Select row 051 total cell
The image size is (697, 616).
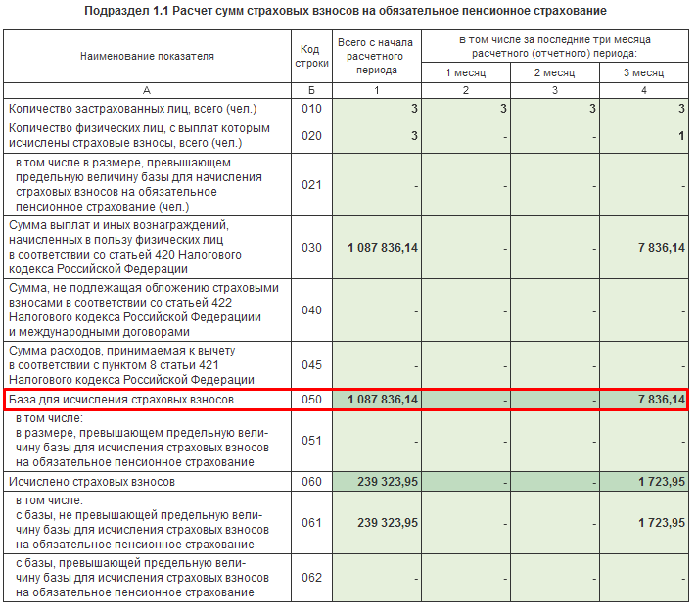tap(377, 441)
